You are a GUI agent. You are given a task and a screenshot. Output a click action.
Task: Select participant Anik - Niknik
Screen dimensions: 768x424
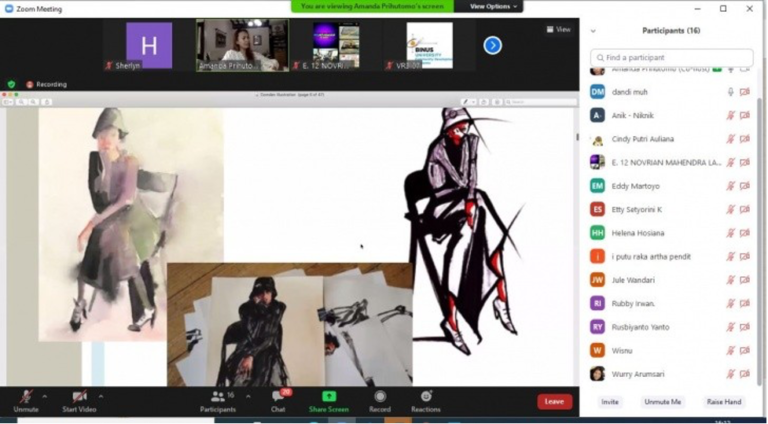pos(671,116)
